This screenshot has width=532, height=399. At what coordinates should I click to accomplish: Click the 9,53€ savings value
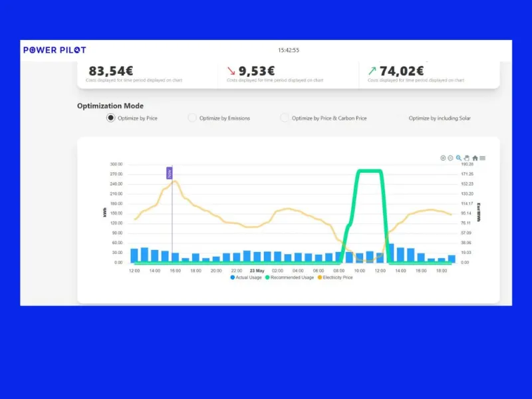click(257, 71)
